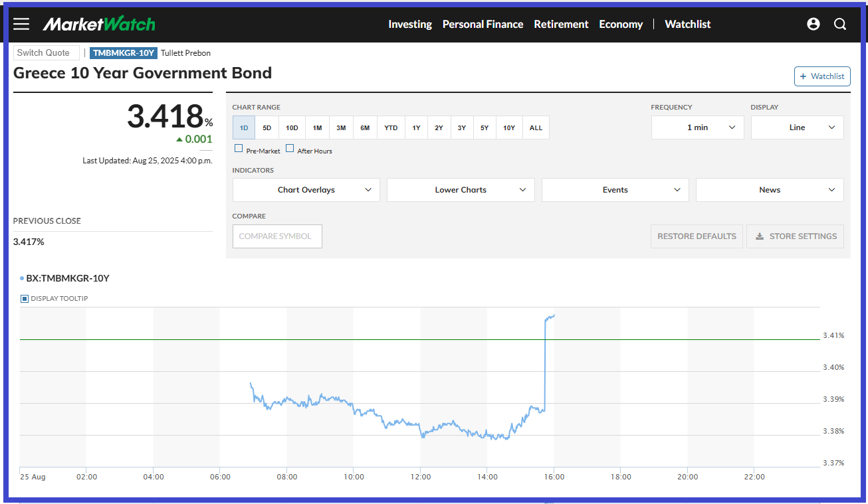Screen dimensions: 868x504
Task: Open the Investing menu
Action: (409, 24)
